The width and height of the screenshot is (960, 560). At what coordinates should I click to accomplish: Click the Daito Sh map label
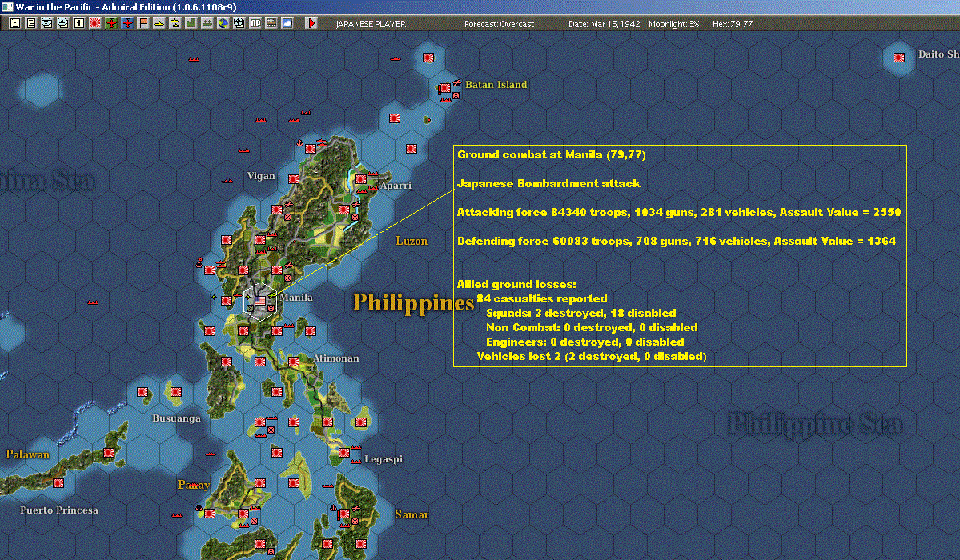point(938,54)
